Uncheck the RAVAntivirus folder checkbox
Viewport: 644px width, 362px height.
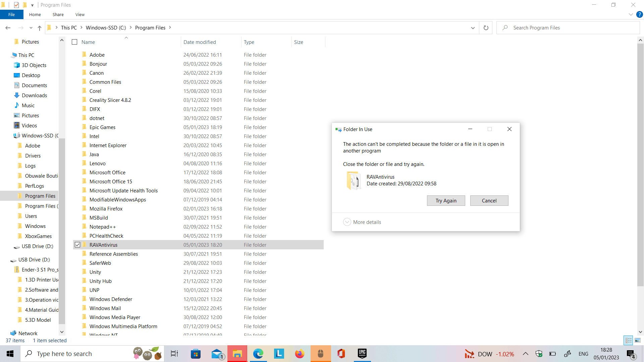77,245
